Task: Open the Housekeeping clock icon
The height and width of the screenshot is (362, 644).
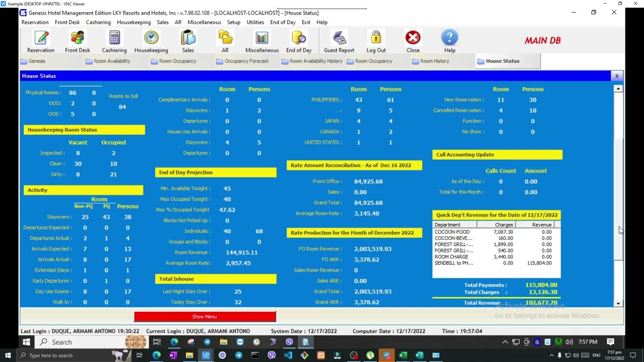Action: [x=151, y=42]
